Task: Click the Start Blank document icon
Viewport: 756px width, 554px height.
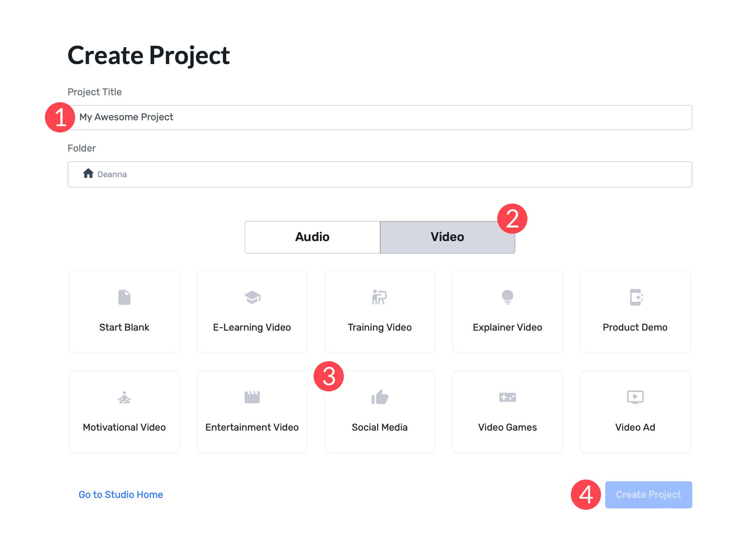Action: click(x=124, y=297)
